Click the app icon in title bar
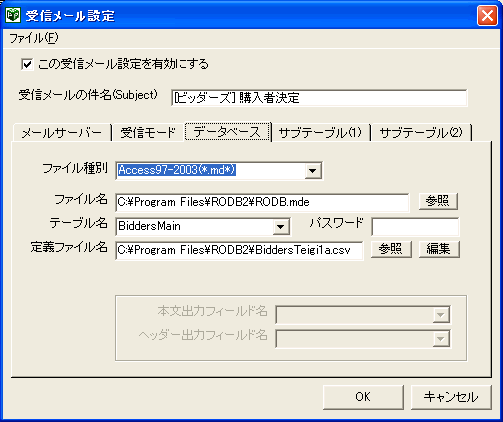The width and height of the screenshot is (503, 422). point(13,15)
